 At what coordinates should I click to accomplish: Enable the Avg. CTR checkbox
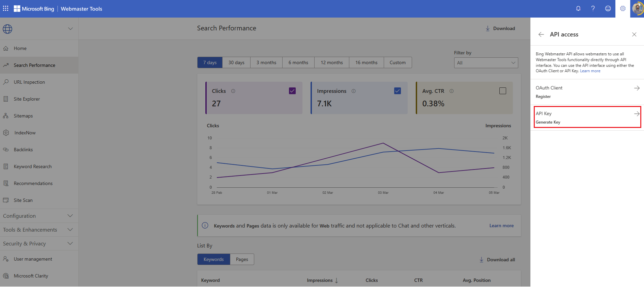(x=502, y=91)
